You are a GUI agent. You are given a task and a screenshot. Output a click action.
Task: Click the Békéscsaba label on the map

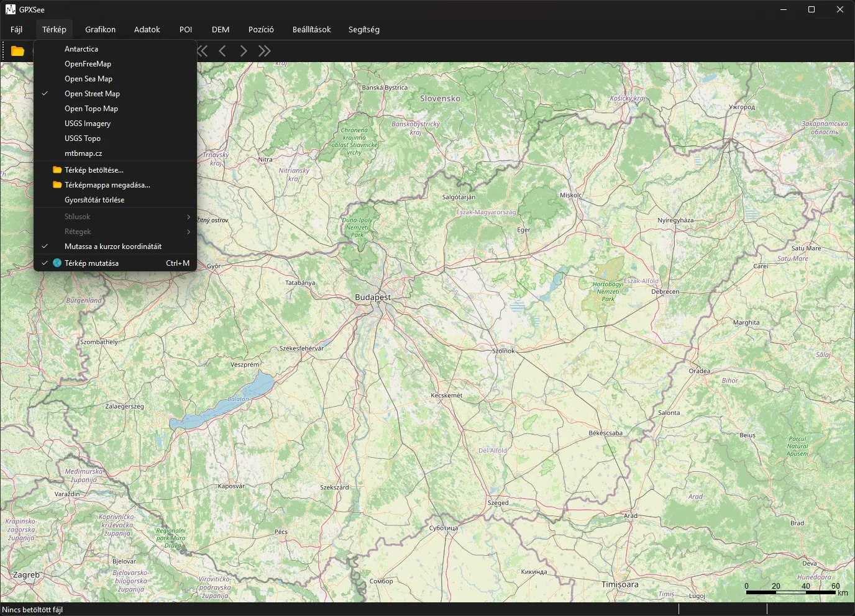pyautogui.click(x=606, y=433)
